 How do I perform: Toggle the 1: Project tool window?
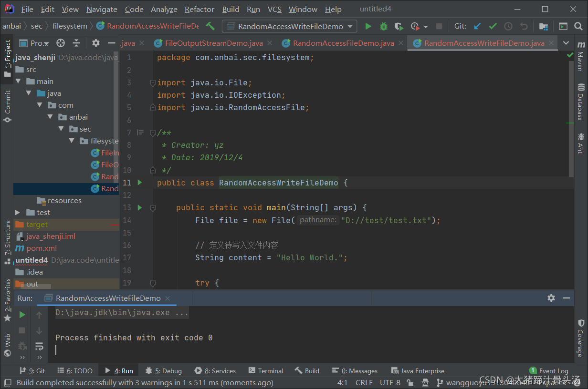7,59
